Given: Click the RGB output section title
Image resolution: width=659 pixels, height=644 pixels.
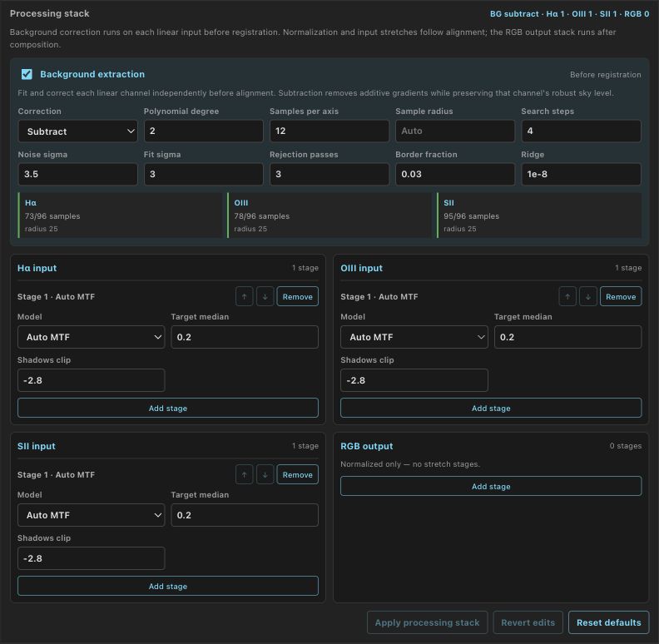Looking at the screenshot, I should click(x=366, y=446).
